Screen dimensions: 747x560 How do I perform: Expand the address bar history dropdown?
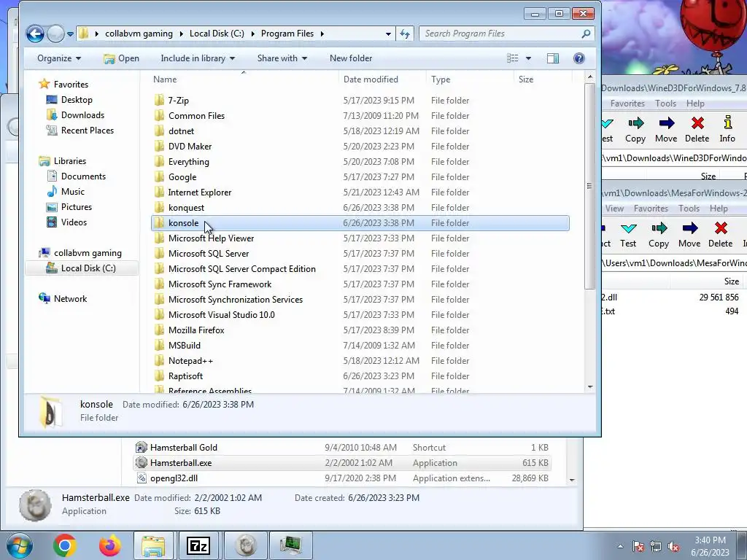pos(388,34)
